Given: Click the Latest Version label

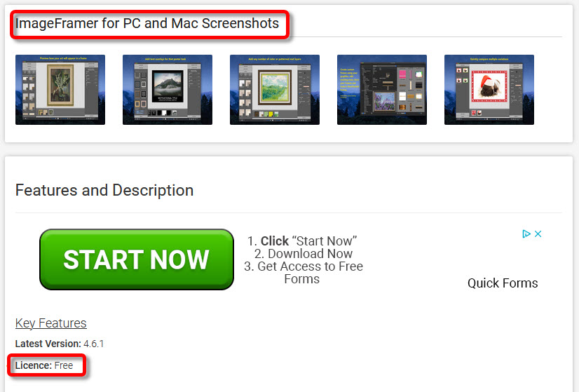Looking at the screenshot, I should (x=48, y=344).
